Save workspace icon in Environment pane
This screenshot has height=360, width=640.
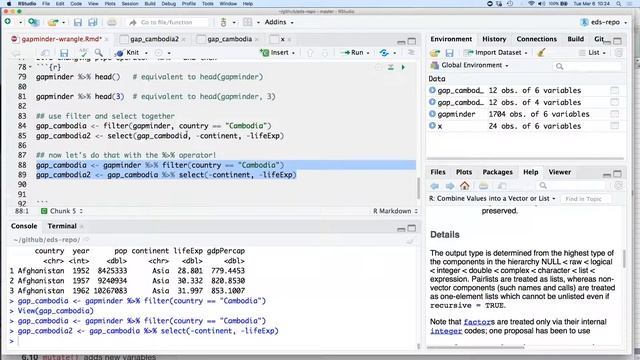pyautogui.click(x=449, y=53)
